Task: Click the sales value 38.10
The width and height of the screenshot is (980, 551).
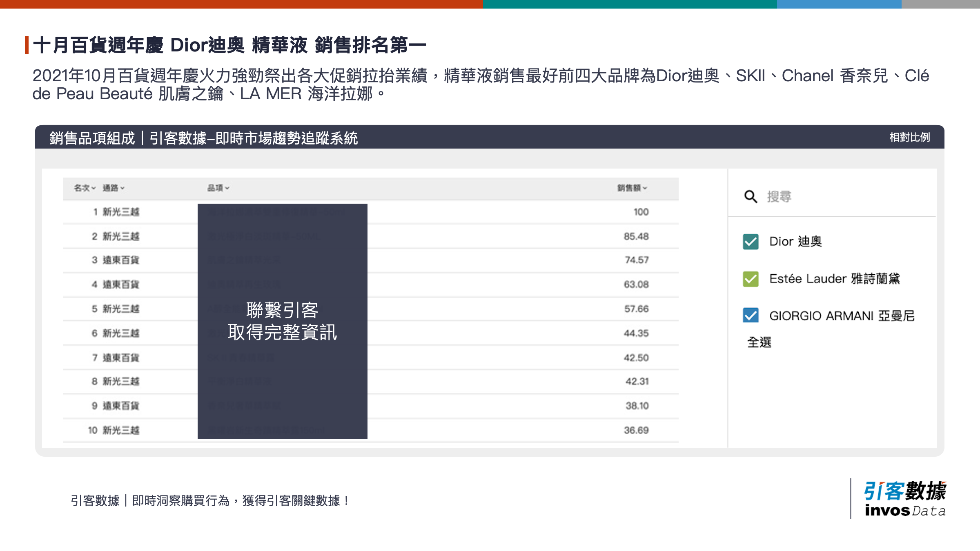Action: pos(637,406)
